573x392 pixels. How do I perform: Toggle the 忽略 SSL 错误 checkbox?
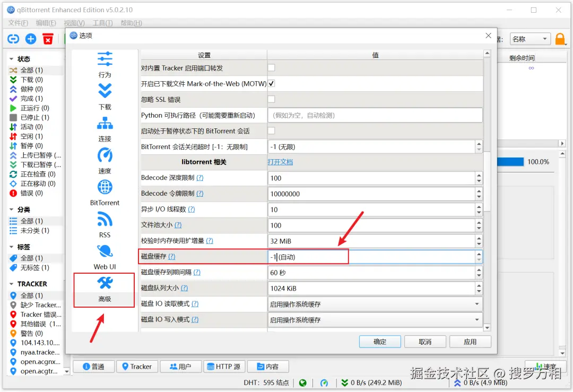pyautogui.click(x=271, y=99)
